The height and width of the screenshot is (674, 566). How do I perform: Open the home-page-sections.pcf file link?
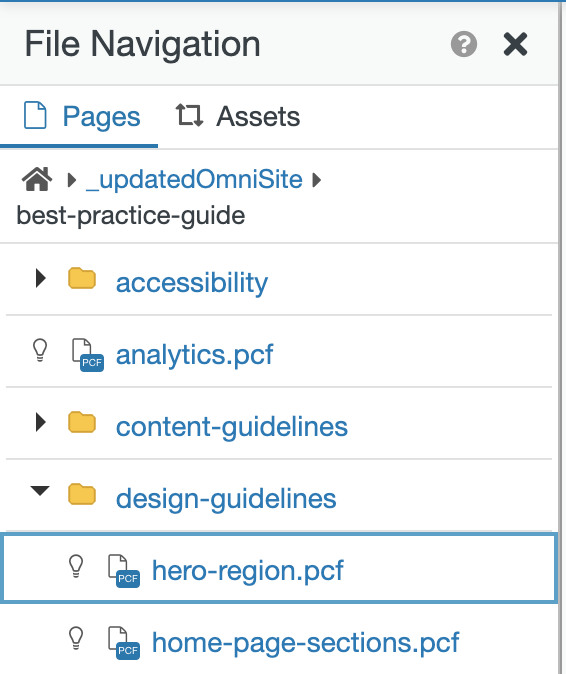306,643
